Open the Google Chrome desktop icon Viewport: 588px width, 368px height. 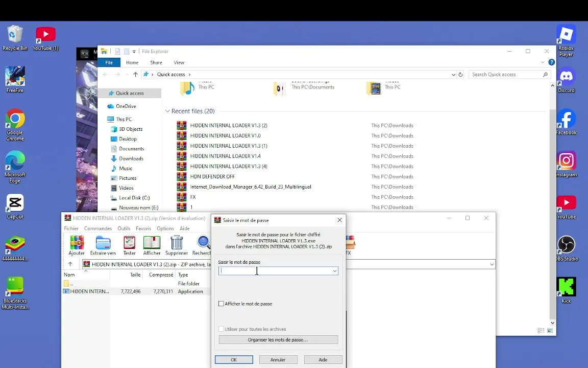[x=15, y=125]
